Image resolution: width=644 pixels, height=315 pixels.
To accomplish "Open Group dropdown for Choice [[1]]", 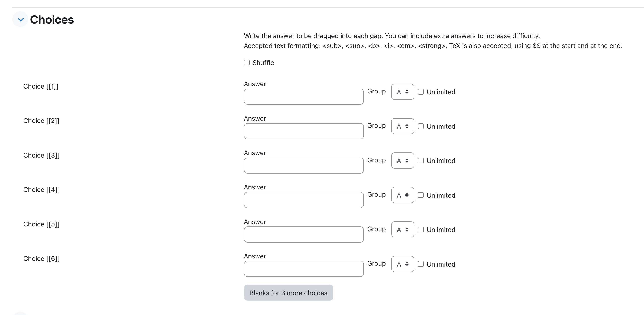I will [x=403, y=92].
